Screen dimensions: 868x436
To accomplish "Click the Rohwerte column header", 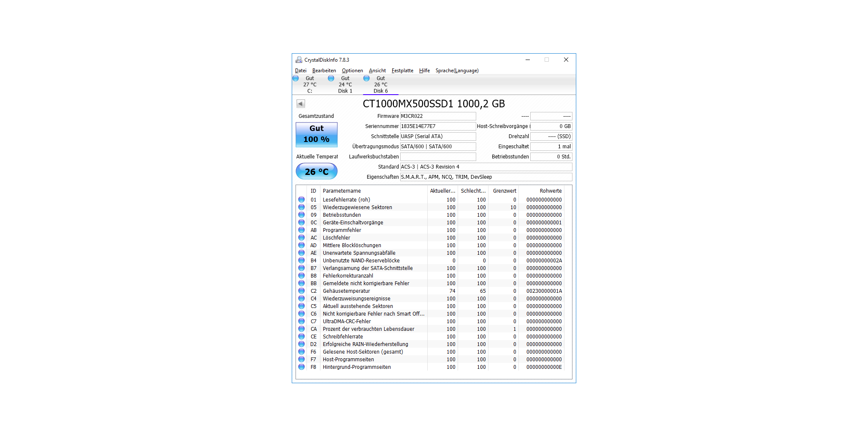I will pyautogui.click(x=542, y=191).
